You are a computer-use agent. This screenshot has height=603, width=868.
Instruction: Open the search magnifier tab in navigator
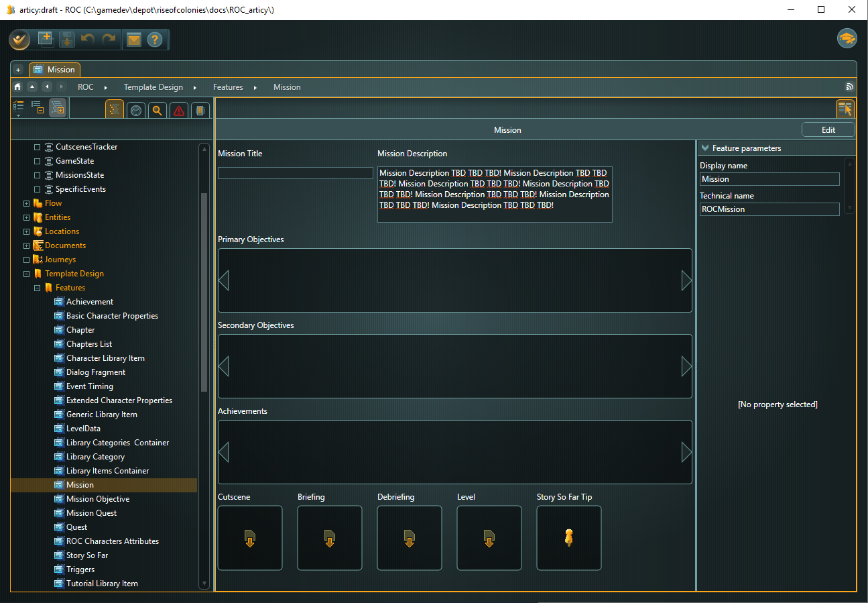click(157, 111)
